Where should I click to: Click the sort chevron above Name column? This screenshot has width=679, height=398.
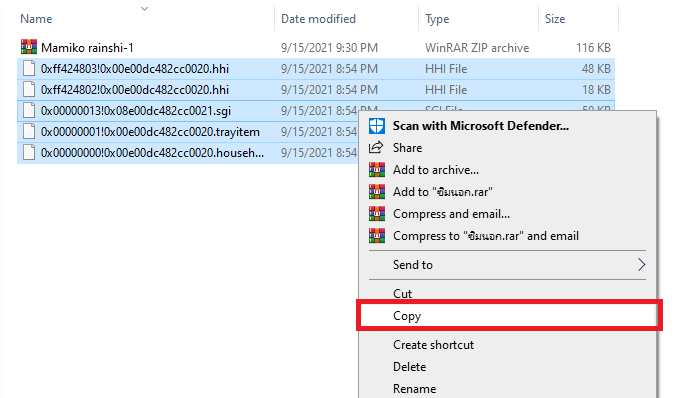pos(145,8)
